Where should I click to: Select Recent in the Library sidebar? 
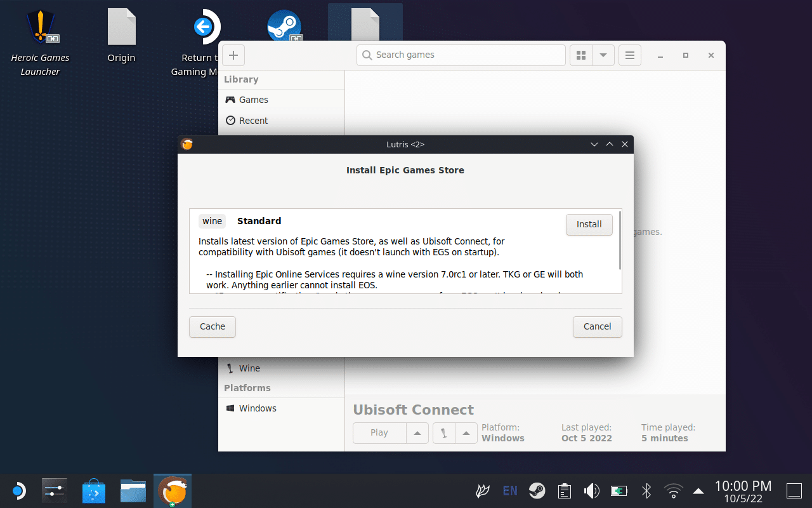281,121
